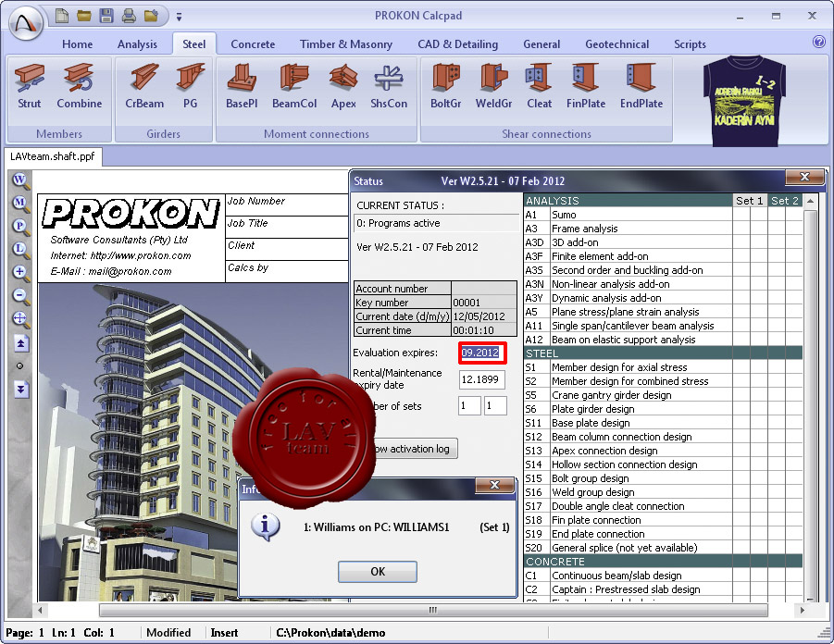This screenshot has height=644, width=834.
Task: Select the 'Frame analysis' row
Action: tap(663, 229)
